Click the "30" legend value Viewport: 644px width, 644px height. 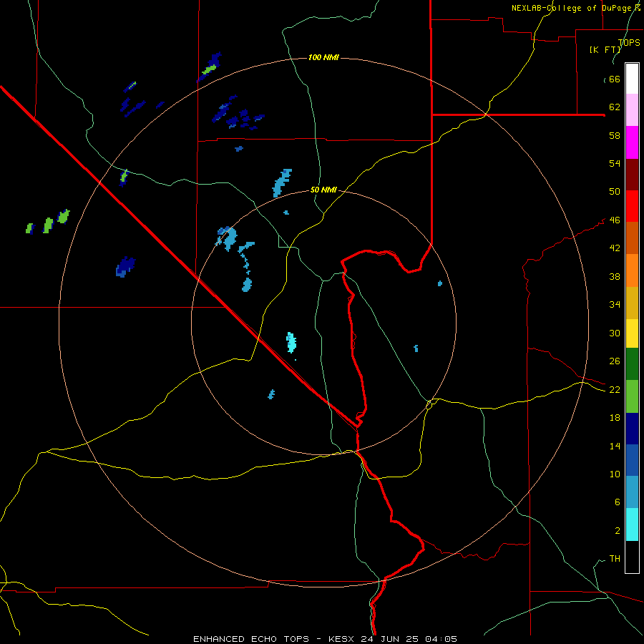(615, 333)
